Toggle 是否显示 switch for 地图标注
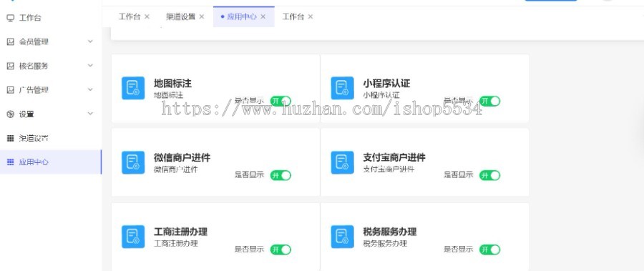 280,101
